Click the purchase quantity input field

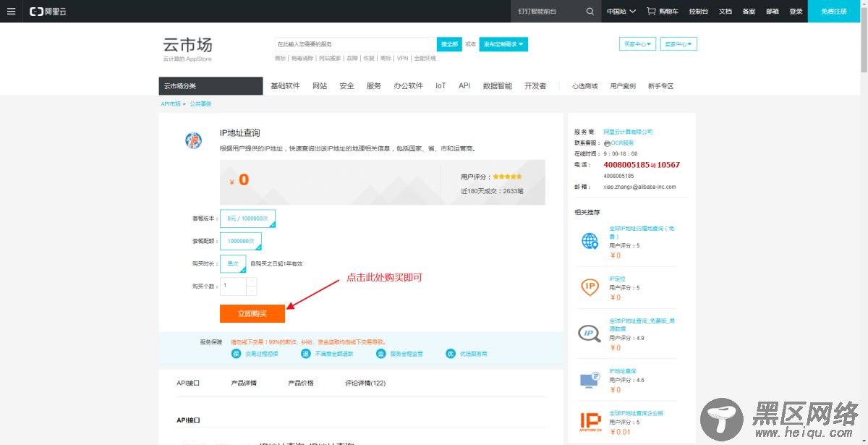[233, 286]
